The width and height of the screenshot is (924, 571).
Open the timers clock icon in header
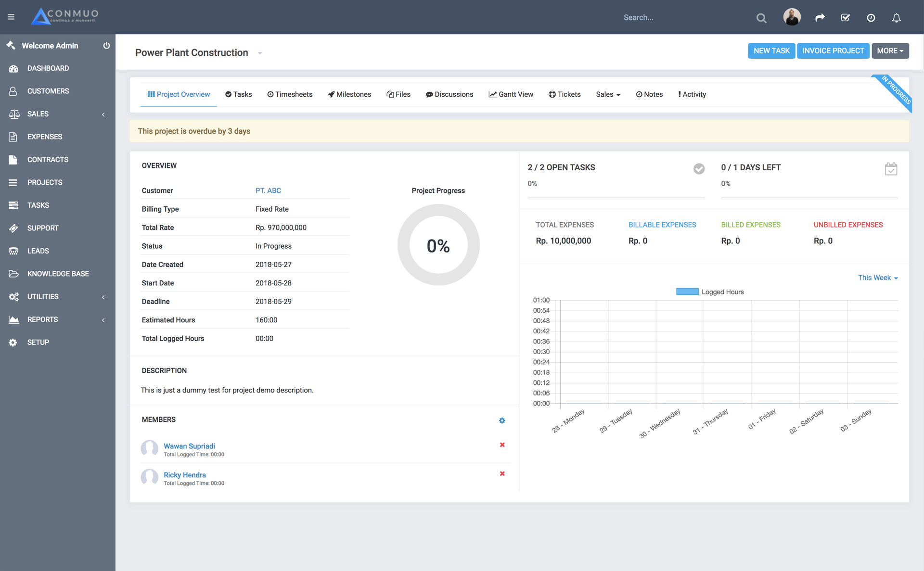click(871, 18)
